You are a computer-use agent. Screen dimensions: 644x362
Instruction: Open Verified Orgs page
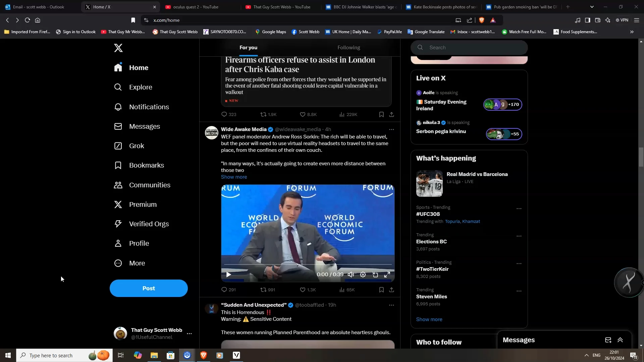142,224
